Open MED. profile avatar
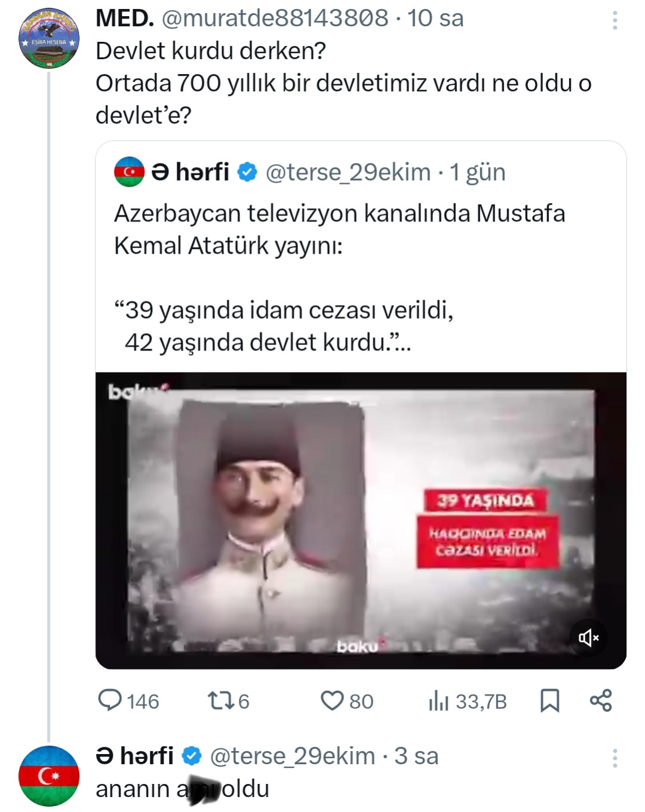This screenshot has width=645, height=812. (x=49, y=38)
